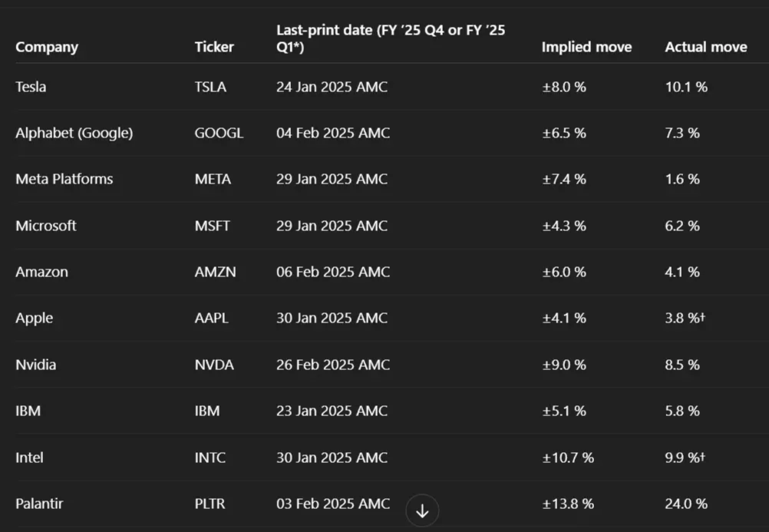Select the Microsoft company cell
The image size is (769, 532).
(46, 226)
